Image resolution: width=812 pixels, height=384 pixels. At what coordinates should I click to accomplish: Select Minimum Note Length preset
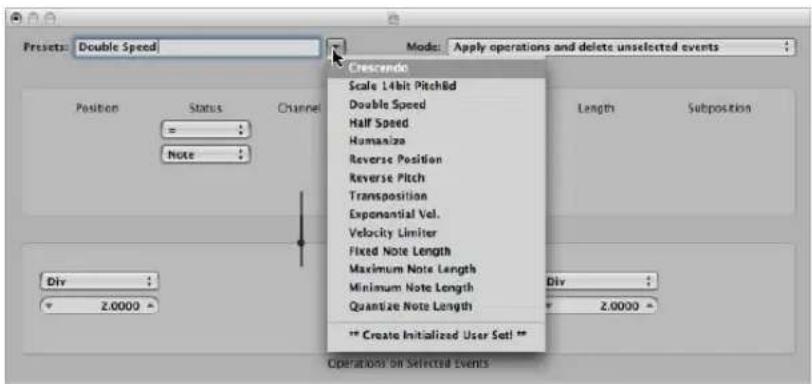pyautogui.click(x=436, y=288)
